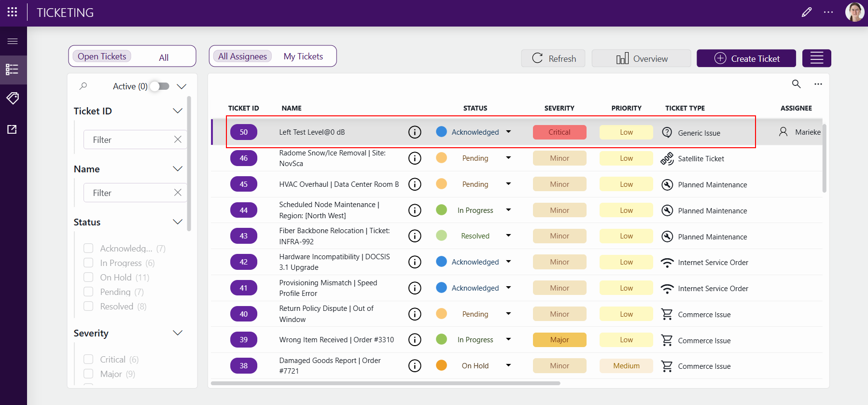Show info for Radome Snow/Ice Removal ticket

point(415,158)
